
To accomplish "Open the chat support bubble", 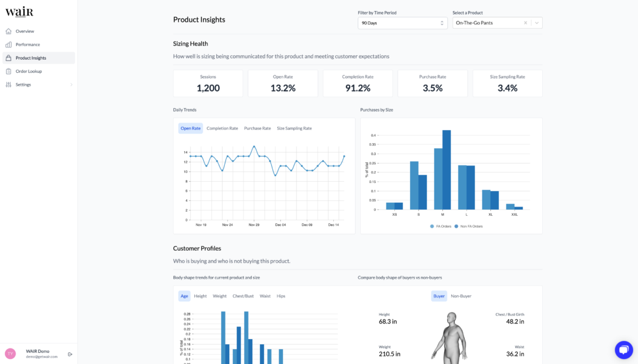I will tap(624, 350).
